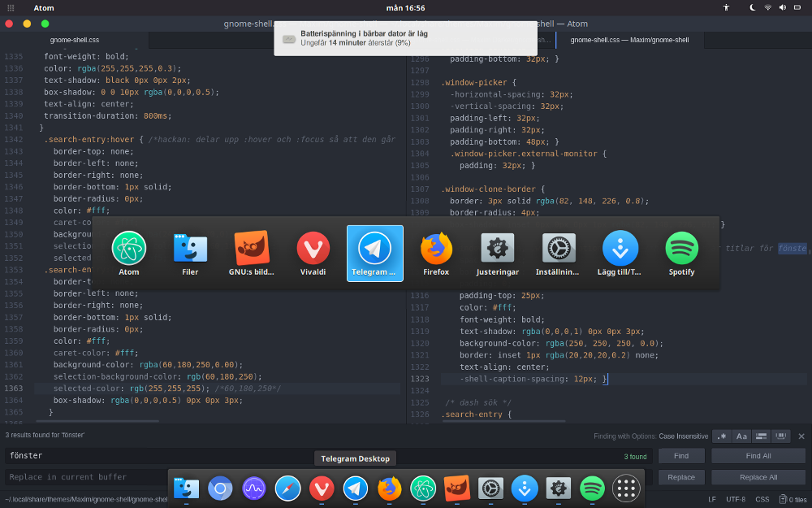Switch to the left gnome-shell.css tab

click(x=75, y=40)
